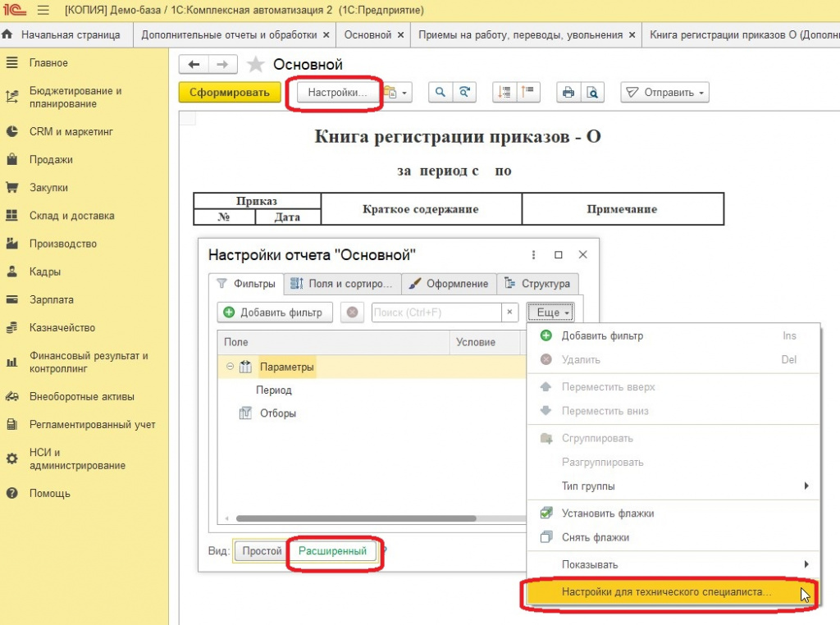840x625 pixels.
Task: Collapse the Параметры tree node
Action: tap(230, 367)
